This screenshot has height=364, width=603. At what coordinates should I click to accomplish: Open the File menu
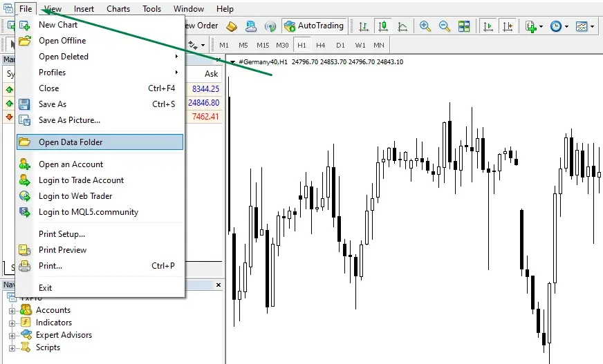click(26, 9)
